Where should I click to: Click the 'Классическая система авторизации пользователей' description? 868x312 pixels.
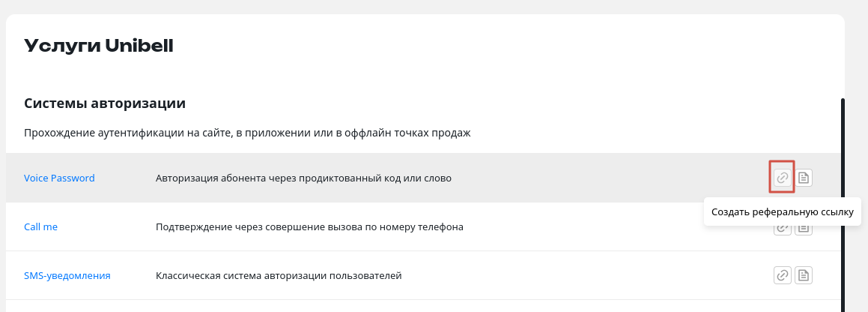tap(279, 275)
